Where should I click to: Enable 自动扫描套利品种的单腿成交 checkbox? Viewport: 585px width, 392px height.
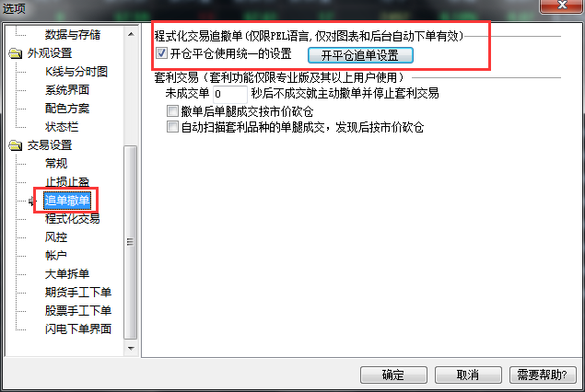172,127
